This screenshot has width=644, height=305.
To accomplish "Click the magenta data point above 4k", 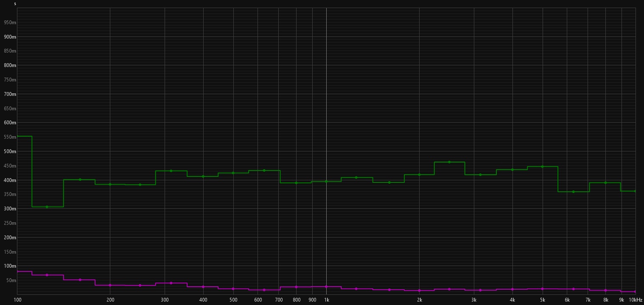I will (512, 289).
